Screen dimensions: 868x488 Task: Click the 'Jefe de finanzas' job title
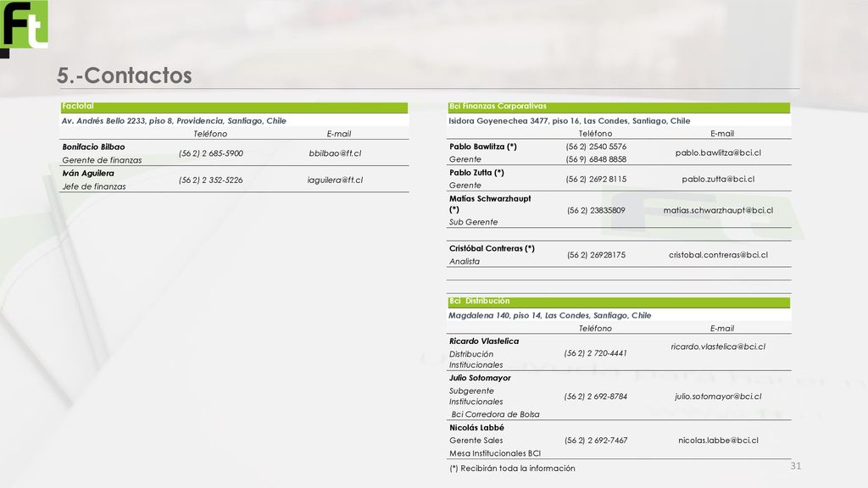pos(94,186)
